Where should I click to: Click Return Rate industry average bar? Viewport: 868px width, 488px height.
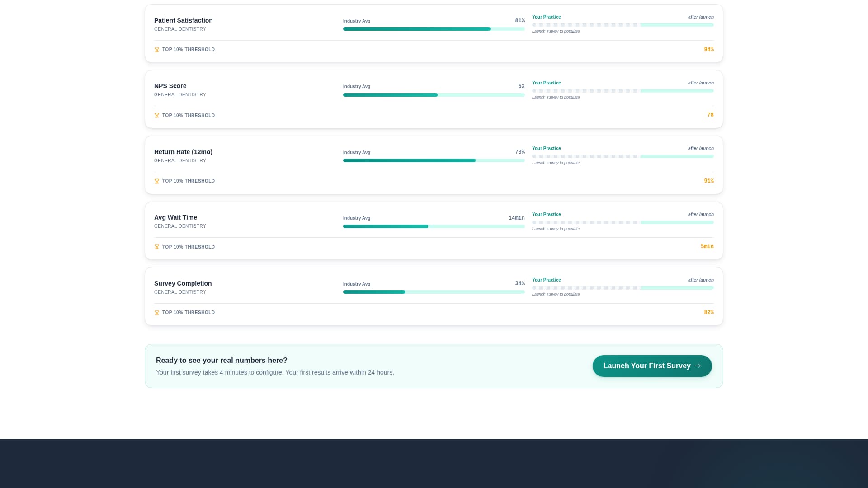(434, 160)
